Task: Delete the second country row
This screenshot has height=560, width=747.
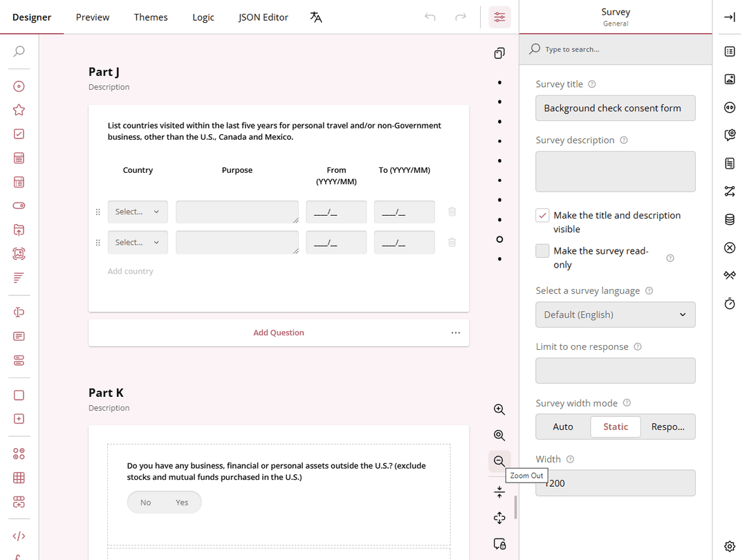Action: [x=452, y=243]
